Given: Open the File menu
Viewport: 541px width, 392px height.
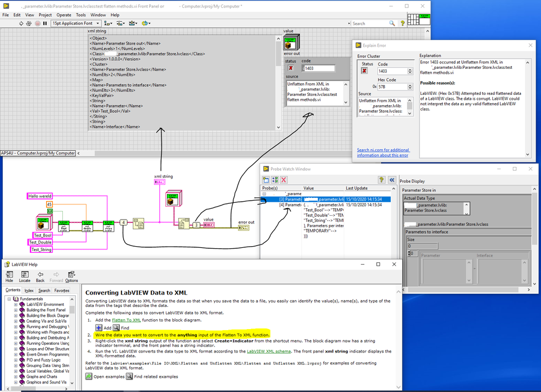Looking at the screenshot, I should (x=5, y=15).
